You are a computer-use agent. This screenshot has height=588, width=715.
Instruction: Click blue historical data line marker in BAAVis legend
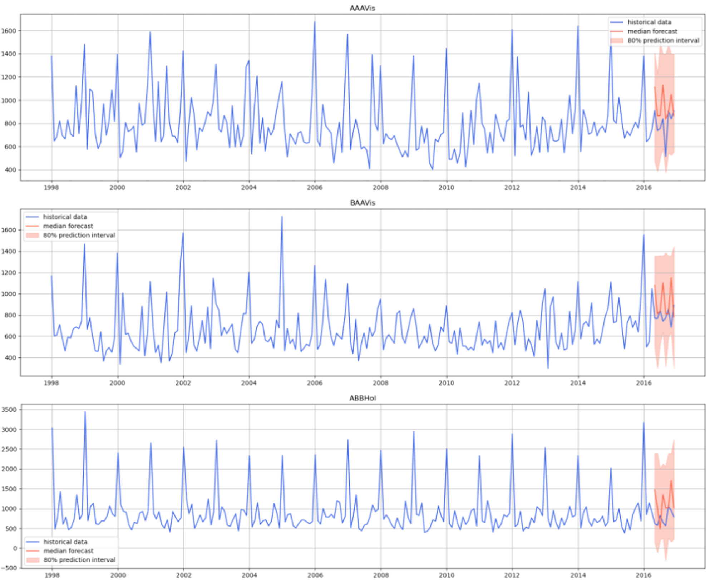point(32,217)
